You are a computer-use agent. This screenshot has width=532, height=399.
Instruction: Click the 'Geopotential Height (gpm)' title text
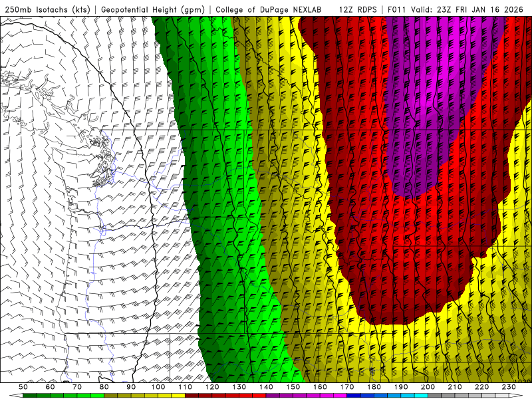tap(153, 9)
